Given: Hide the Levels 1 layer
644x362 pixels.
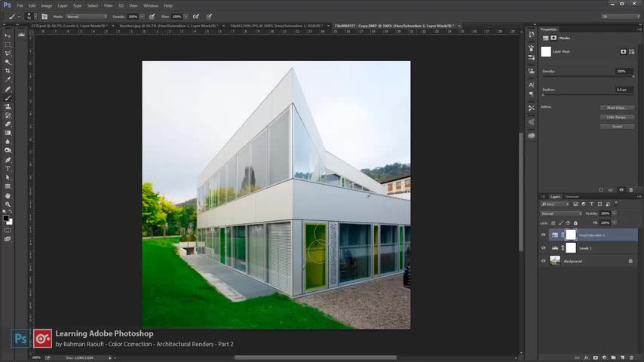Looking at the screenshot, I should click(544, 248).
